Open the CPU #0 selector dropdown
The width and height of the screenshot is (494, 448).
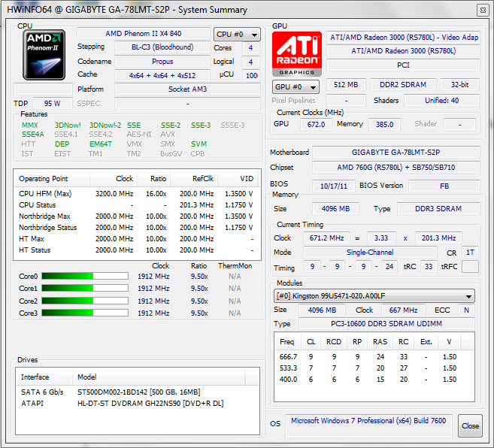(237, 35)
